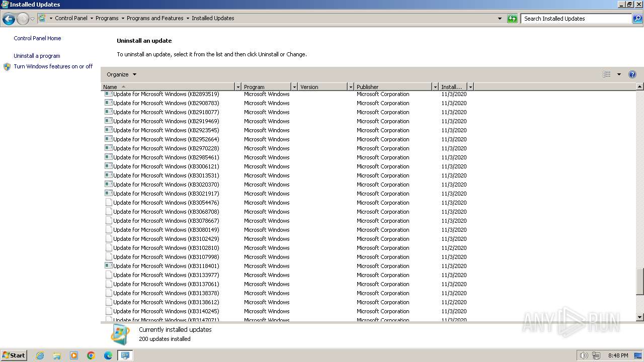The height and width of the screenshot is (362, 644).
Task: Open Program column filter dropdown
Action: pos(294,87)
